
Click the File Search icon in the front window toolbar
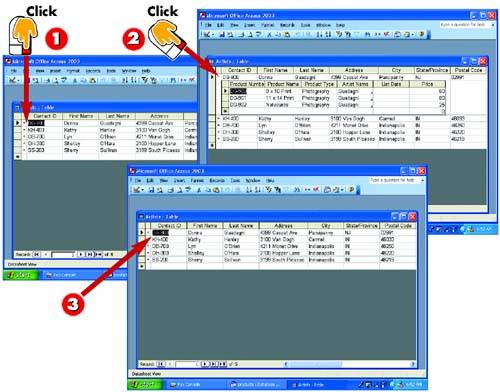(x=160, y=190)
